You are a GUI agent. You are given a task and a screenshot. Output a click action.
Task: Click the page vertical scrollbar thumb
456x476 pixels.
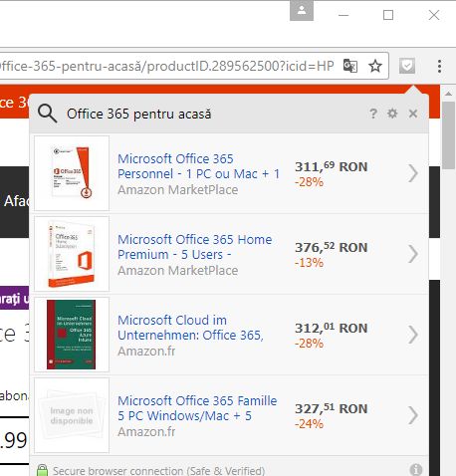click(x=449, y=135)
